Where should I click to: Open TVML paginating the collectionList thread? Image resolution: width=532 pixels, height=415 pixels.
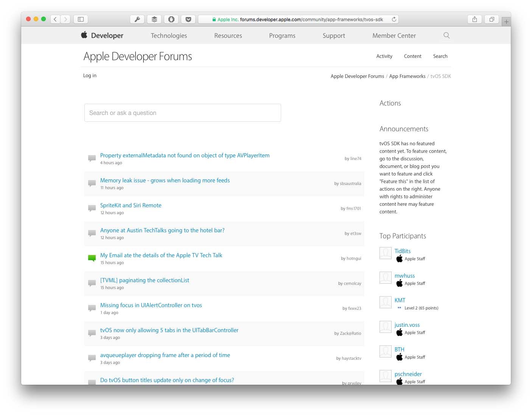point(145,280)
